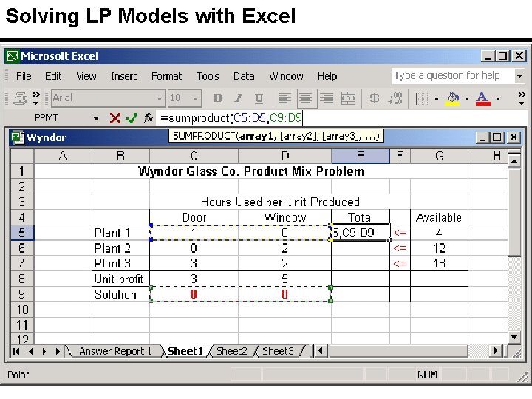Open the Help menu
This screenshot has width=532, height=399.
pyautogui.click(x=327, y=76)
